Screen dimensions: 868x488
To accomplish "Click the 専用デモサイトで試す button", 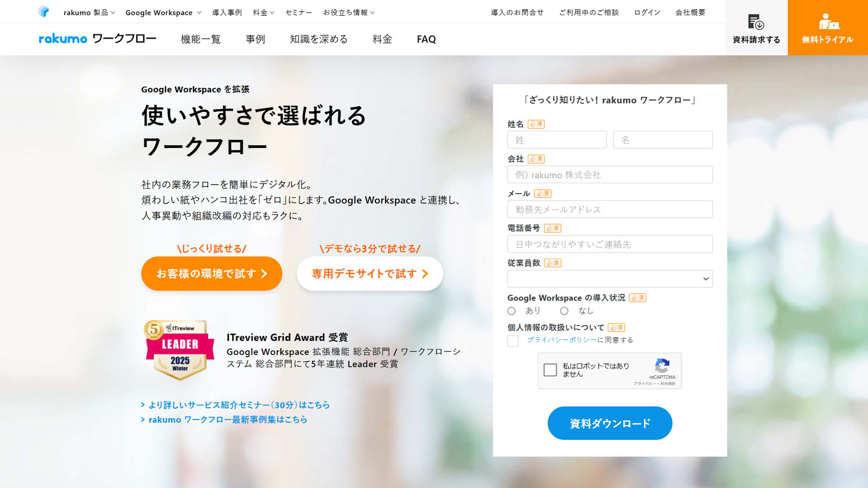I will click(370, 274).
